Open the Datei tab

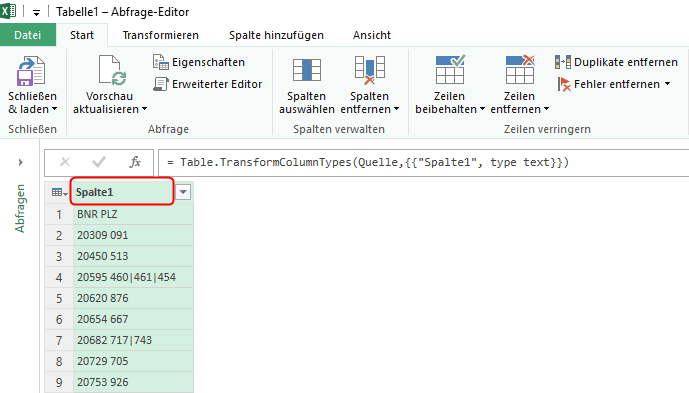(x=28, y=35)
